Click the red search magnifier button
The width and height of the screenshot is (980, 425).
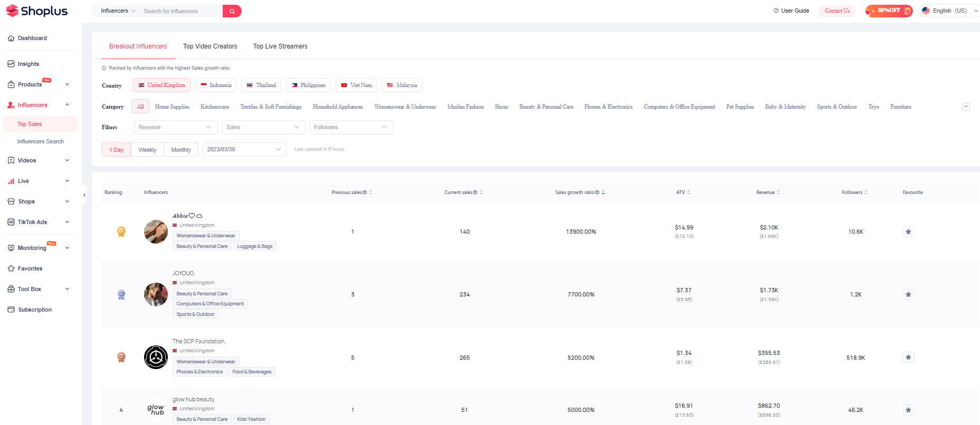pos(232,11)
